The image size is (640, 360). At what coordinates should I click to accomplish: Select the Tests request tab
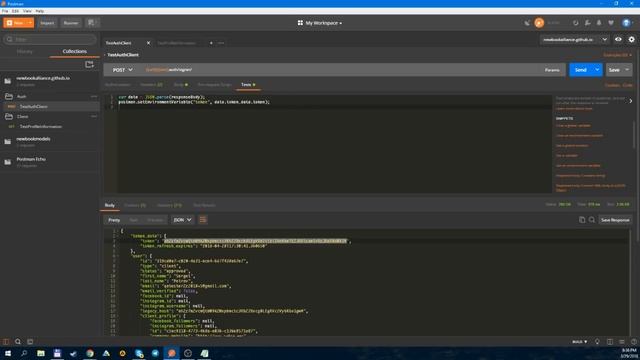point(248,84)
